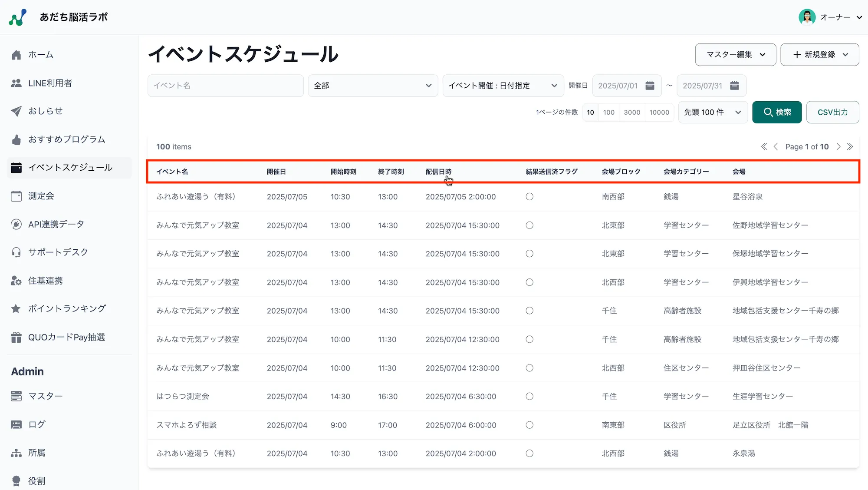Toggle result flag for 佐野地域学習センター row
This screenshot has width=868, height=490.
[x=529, y=225]
